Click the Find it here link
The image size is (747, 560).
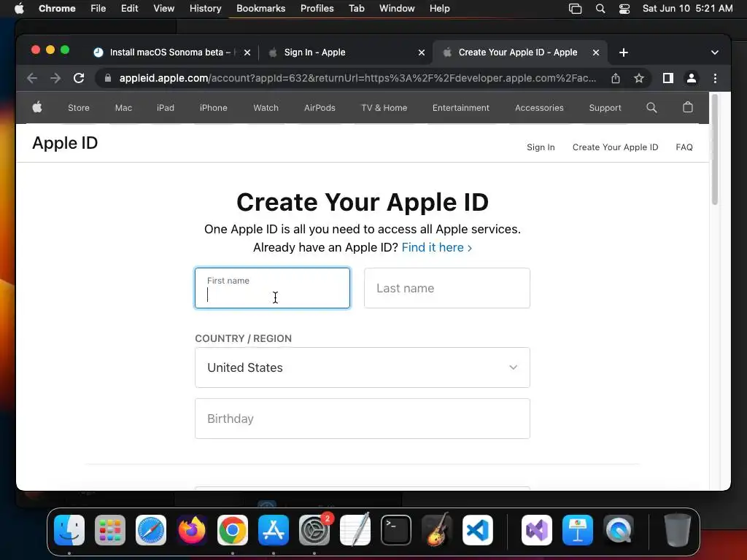436,248
